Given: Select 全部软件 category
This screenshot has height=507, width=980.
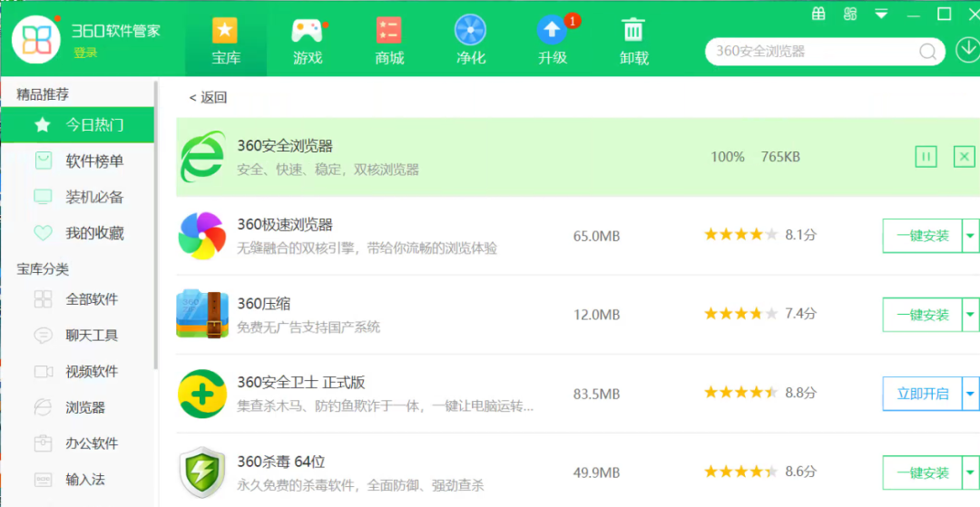Looking at the screenshot, I should click(77, 299).
